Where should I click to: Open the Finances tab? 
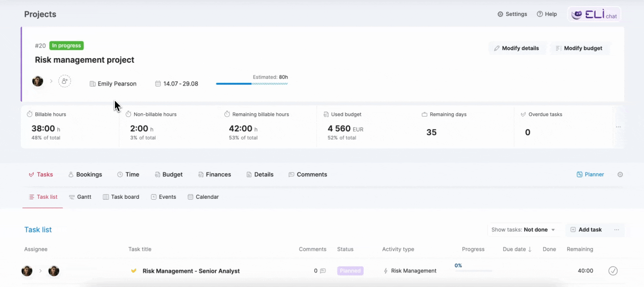(x=215, y=174)
